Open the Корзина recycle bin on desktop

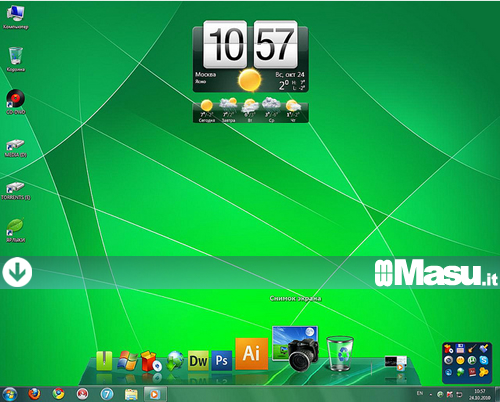pyautogui.click(x=16, y=59)
